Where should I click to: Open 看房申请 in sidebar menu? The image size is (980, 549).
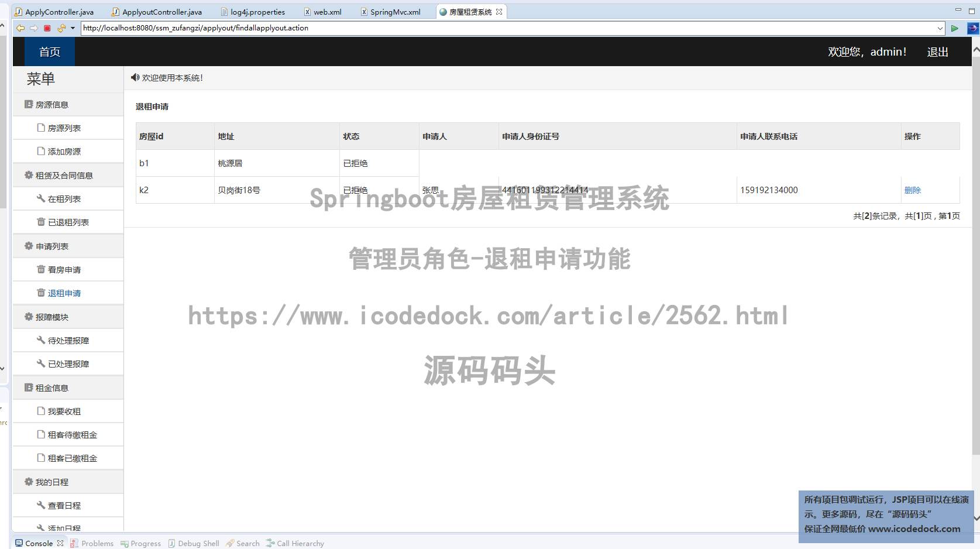(64, 270)
